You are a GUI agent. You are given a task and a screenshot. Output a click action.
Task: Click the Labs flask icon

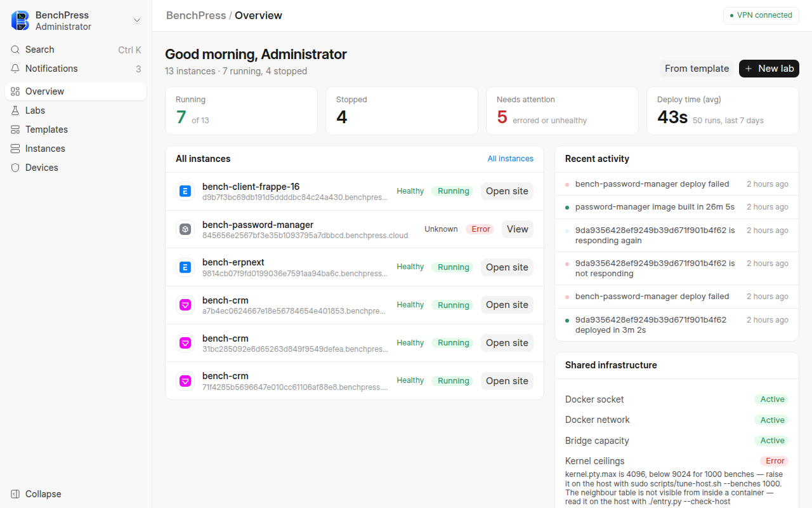pos(15,110)
